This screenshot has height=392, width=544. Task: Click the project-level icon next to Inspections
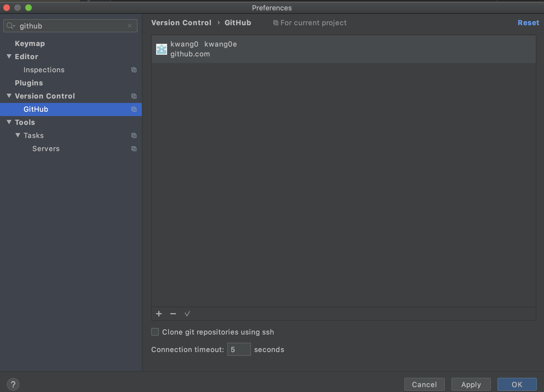pyautogui.click(x=134, y=70)
